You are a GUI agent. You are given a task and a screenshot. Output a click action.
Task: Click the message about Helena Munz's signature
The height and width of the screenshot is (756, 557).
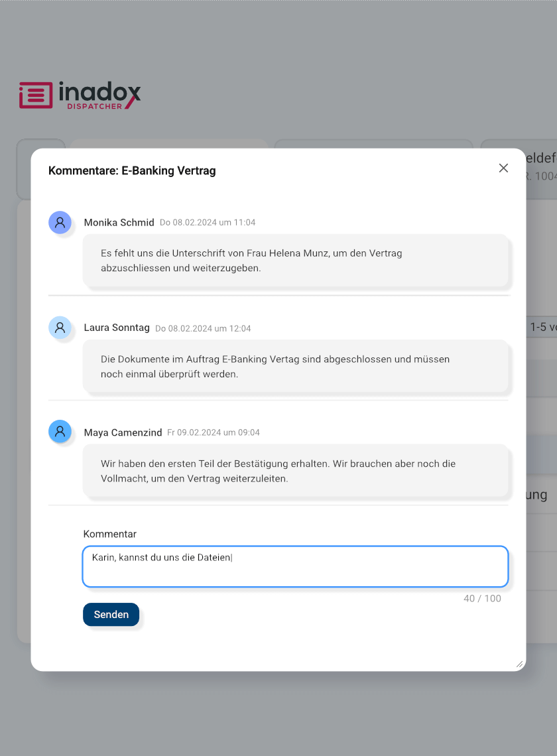(x=296, y=261)
